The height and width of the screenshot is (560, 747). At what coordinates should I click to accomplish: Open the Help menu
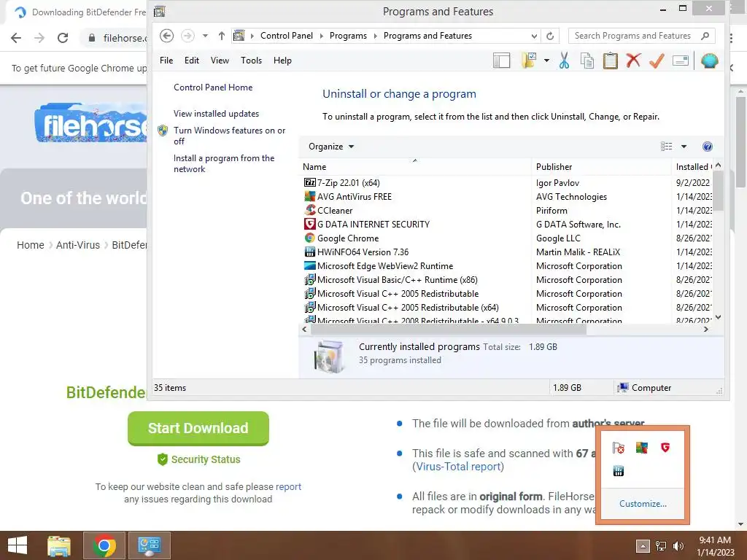282,61
